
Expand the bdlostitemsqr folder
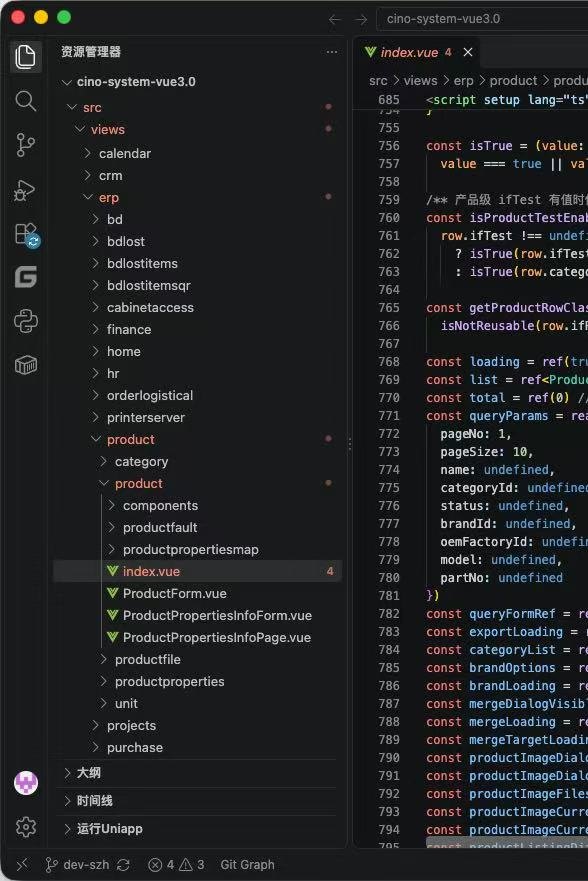click(x=198, y=285)
